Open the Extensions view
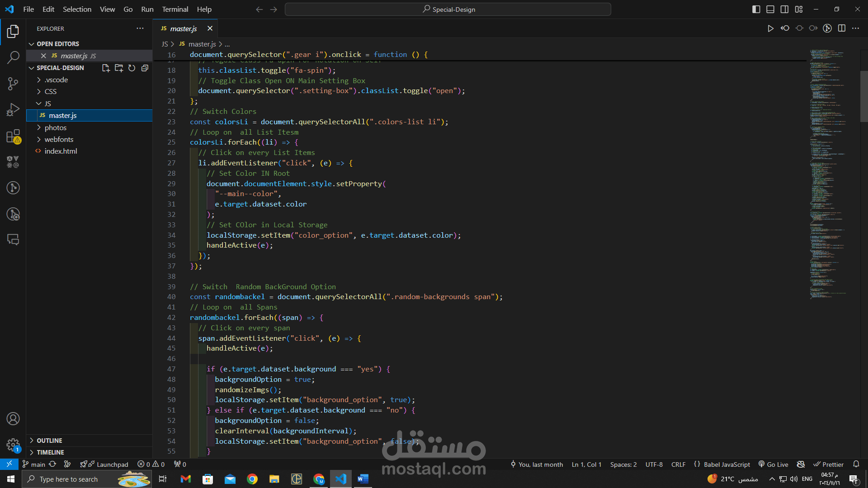The width and height of the screenshot is (868, 488). 13,136
